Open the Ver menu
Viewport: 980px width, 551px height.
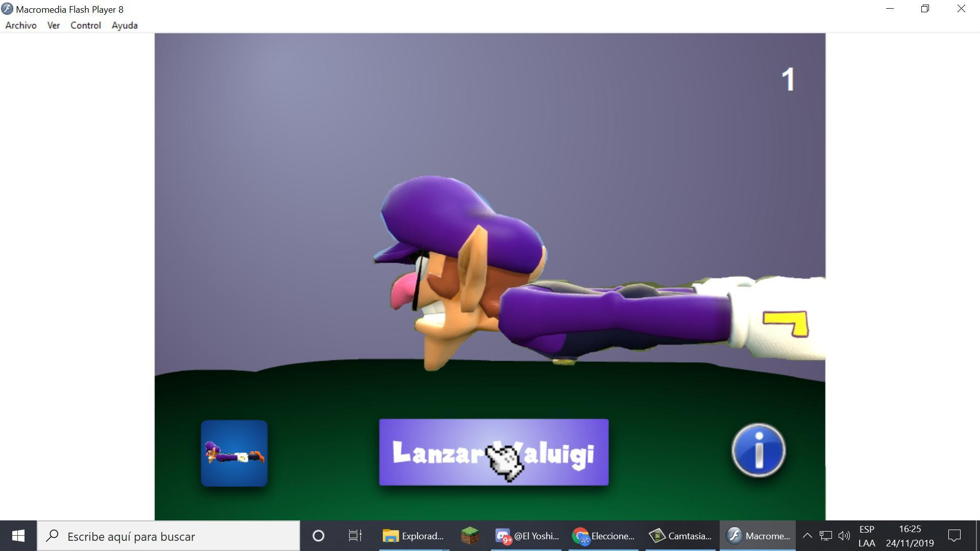54,25
